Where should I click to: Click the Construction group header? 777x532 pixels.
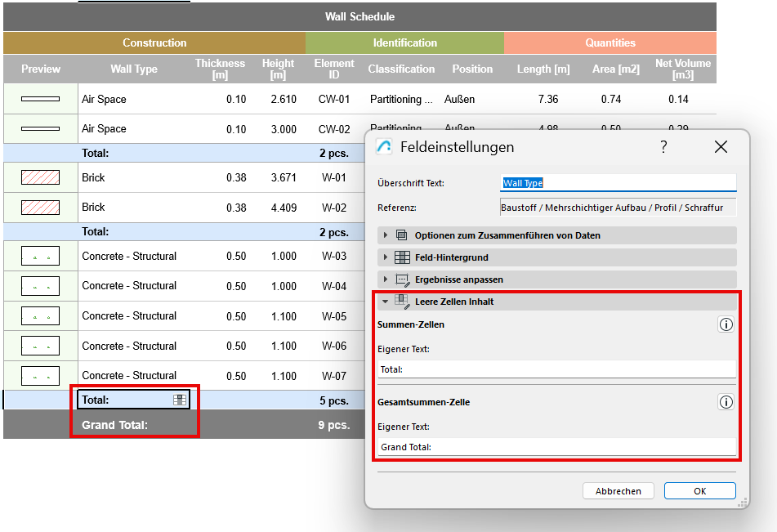coord(154,42)
